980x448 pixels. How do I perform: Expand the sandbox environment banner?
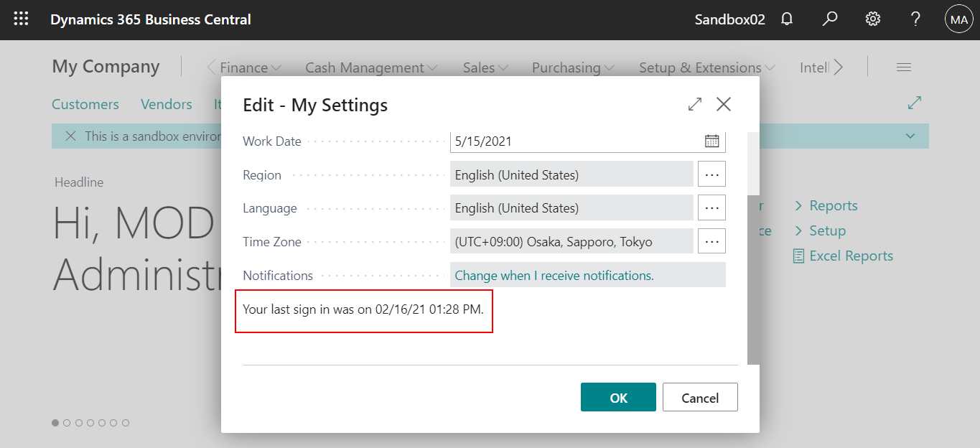[x=910, y=136]
